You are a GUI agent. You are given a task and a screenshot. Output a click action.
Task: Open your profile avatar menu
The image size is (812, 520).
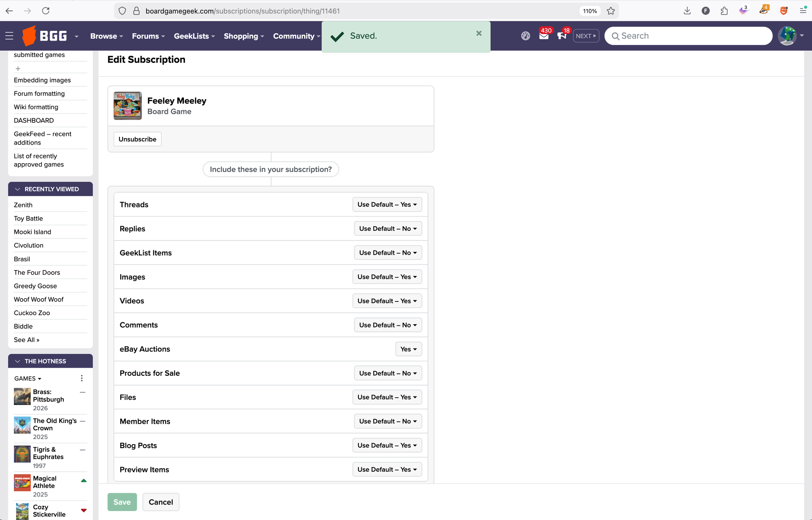[787, 35]
